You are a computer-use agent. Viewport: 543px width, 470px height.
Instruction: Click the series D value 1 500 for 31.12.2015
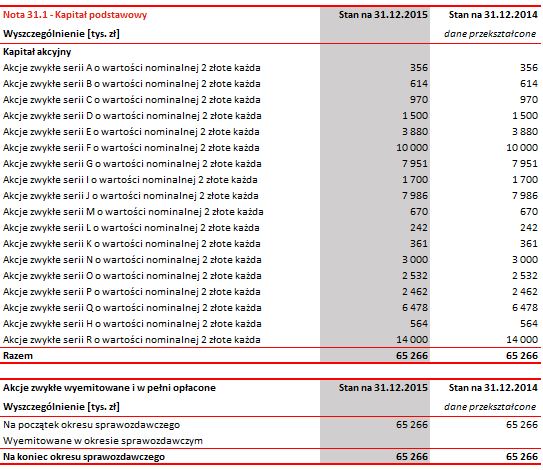[x=415, y=115]
